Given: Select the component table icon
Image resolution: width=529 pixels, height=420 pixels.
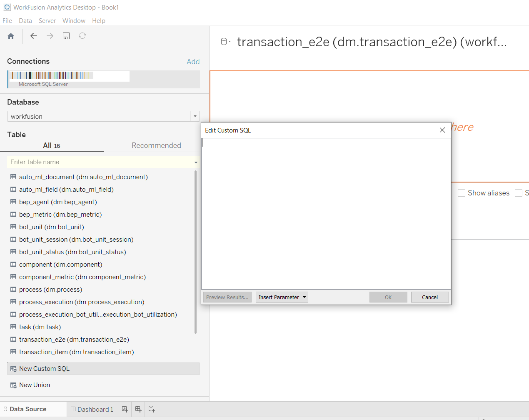Looking at the screenshot, I should 13,264.
